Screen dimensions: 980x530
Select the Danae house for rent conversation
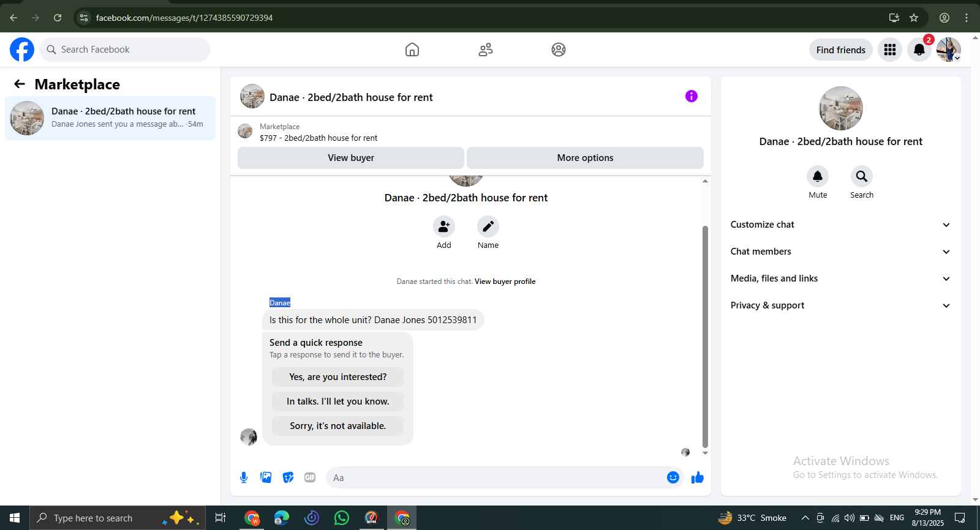point(110,118)
